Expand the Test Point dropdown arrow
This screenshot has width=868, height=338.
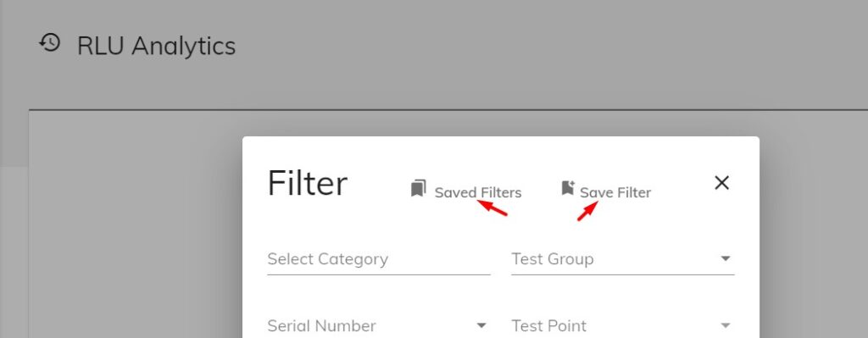pos(726,325)
